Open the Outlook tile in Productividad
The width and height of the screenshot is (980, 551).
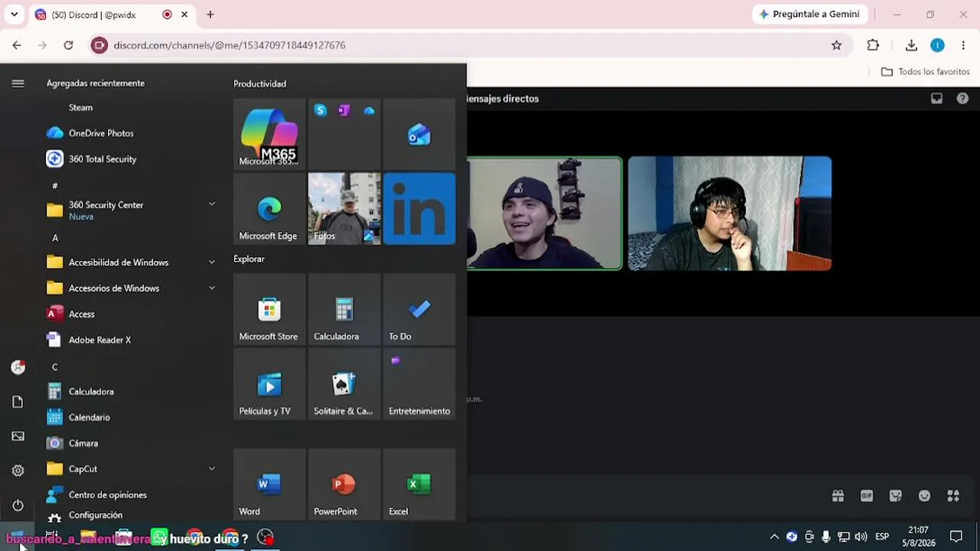click(419, 133)
